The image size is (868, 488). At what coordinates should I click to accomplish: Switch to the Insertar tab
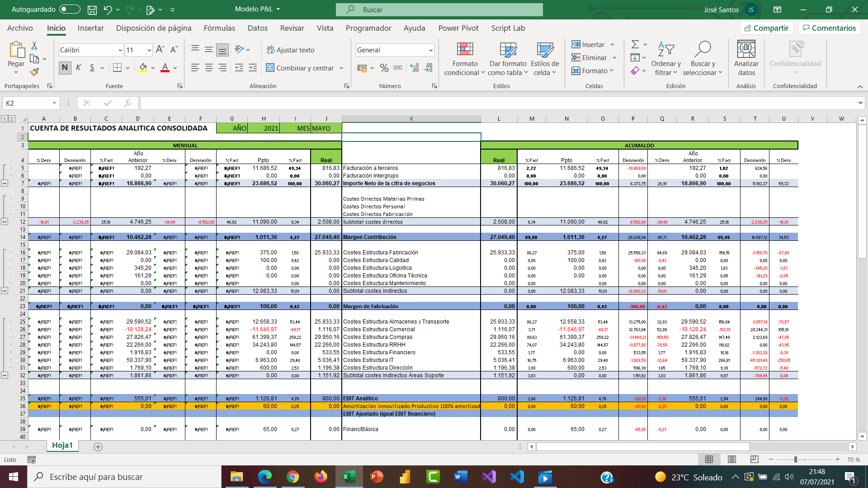(x=91, y=28)
